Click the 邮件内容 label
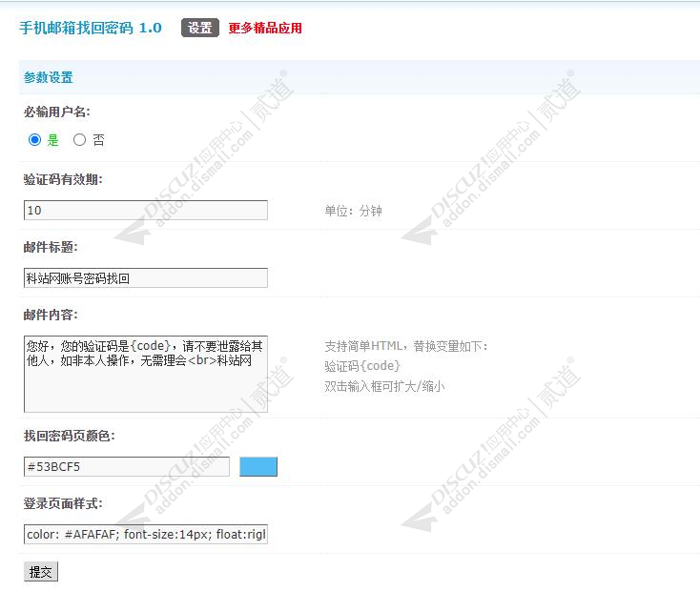 (x=51, y=315)
